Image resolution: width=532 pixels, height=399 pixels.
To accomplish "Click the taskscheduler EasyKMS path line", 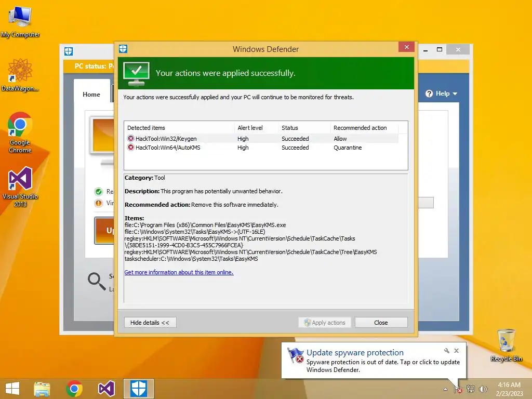I will (191, 259).
